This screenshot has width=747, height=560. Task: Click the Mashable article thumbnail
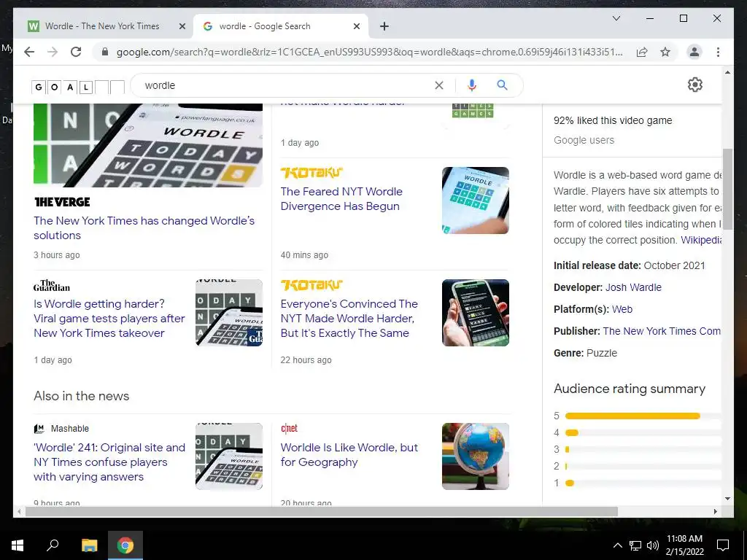pyautogui.click(x=228, y=456)
